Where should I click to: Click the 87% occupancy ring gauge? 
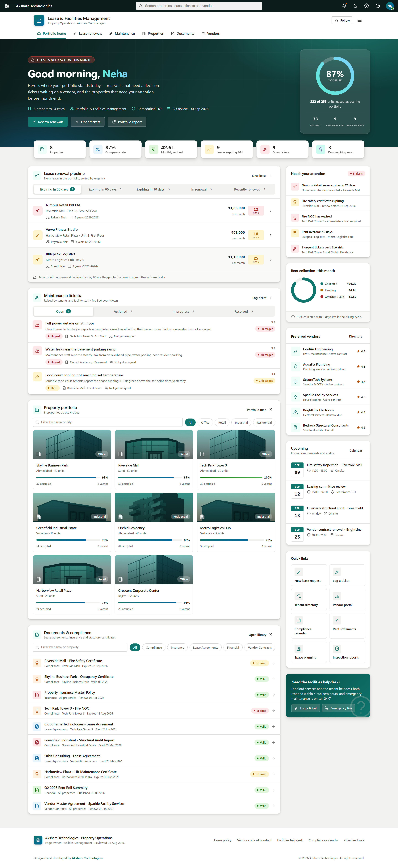pyautogui.click(x=335, y=76)
